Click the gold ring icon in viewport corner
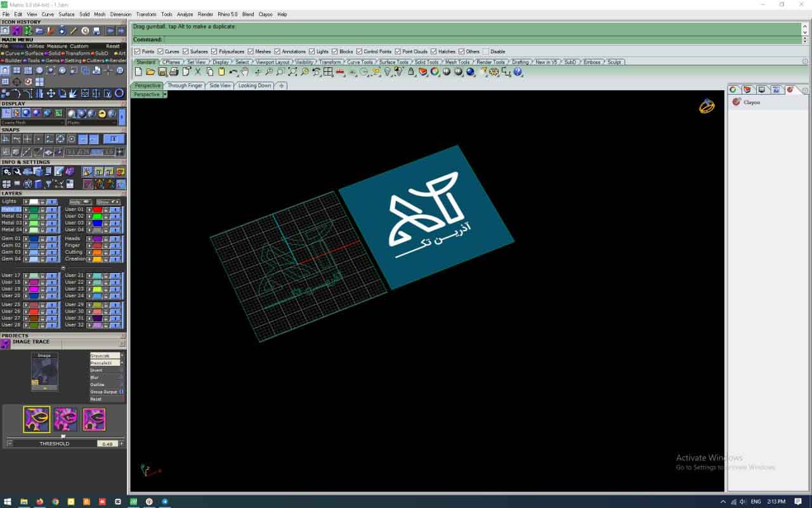This screenshot has width=812, height=508. coord(707,106)
